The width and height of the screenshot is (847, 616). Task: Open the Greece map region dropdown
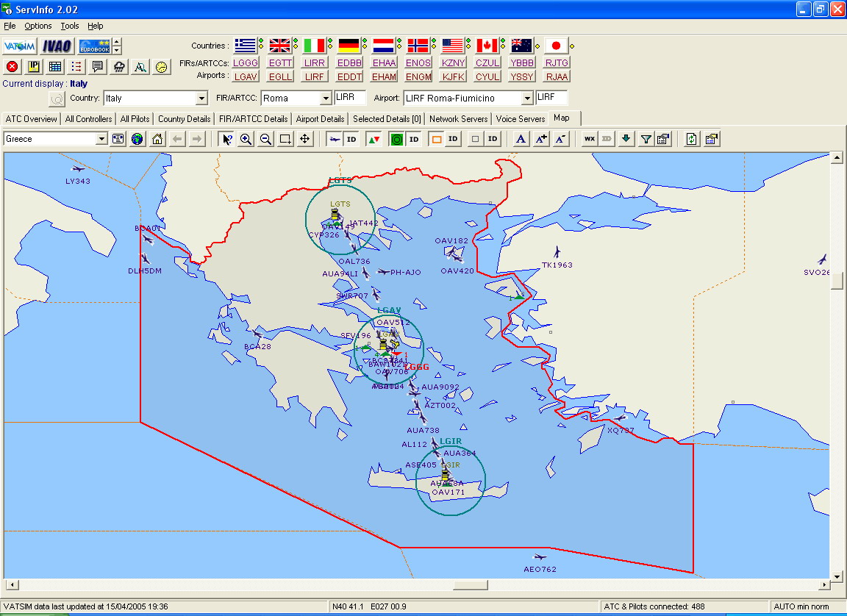point(101,139)
